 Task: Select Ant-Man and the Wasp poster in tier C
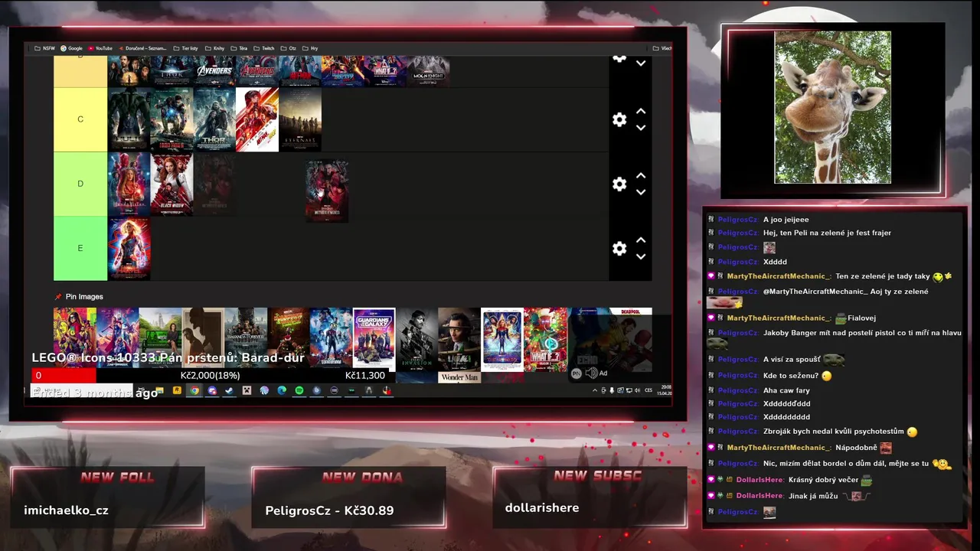click(257, 119)
